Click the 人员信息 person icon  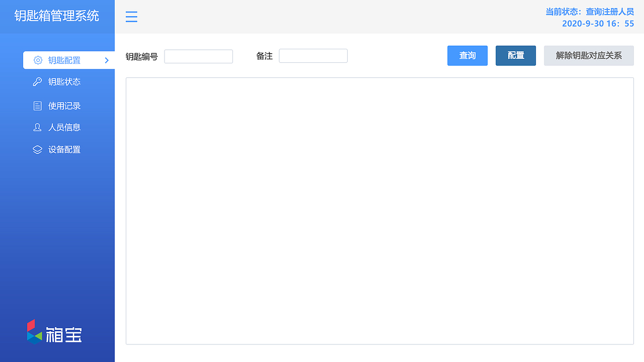pyautogui.click(x=37, y=127)
